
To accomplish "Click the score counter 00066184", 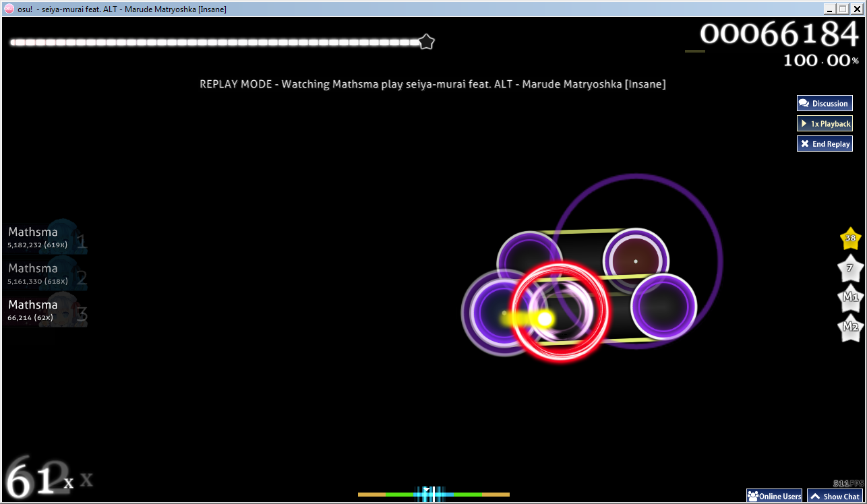I will pos(780,34).
